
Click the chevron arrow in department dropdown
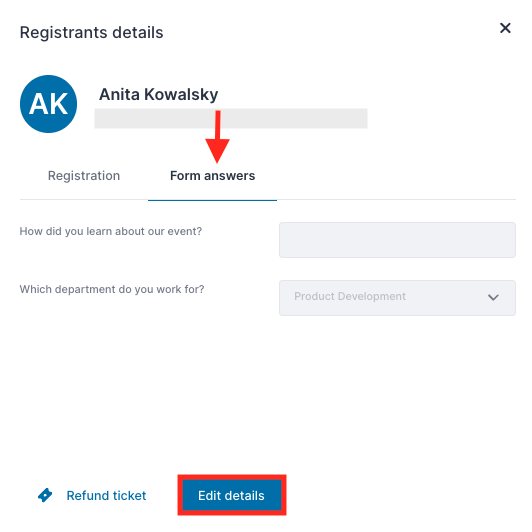click(x=493, y=298)
